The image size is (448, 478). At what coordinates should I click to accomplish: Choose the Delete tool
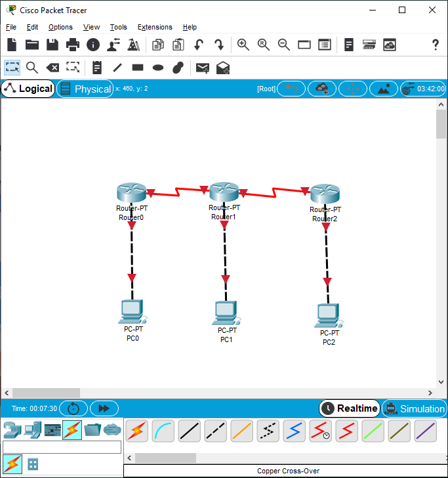point(52,68)
